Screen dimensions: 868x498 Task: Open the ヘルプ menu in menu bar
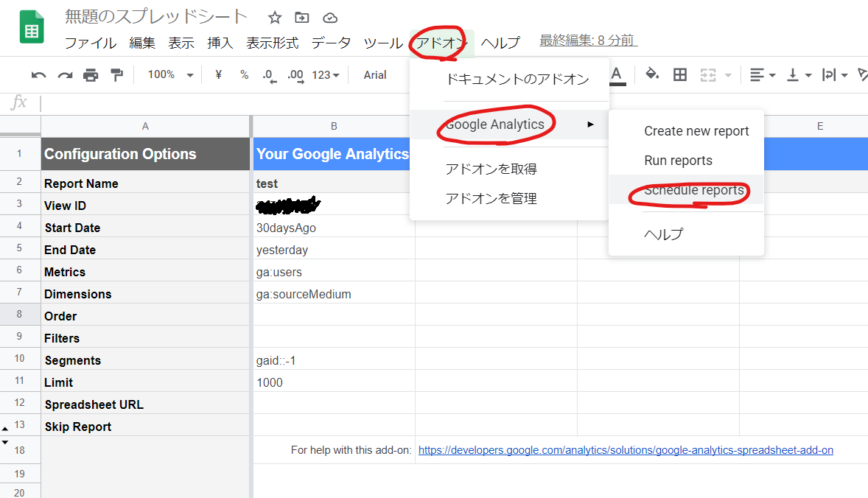(500, 43)
